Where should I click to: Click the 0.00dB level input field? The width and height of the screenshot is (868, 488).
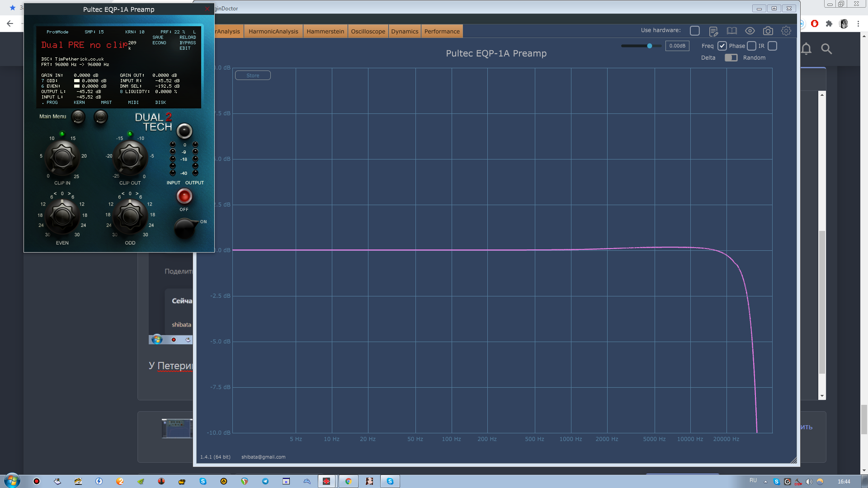tap(677, 46)
